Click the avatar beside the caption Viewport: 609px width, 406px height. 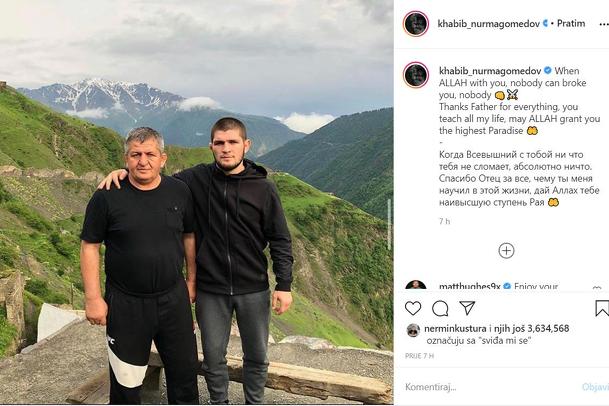pyautogui.click(x=416, y=75)
